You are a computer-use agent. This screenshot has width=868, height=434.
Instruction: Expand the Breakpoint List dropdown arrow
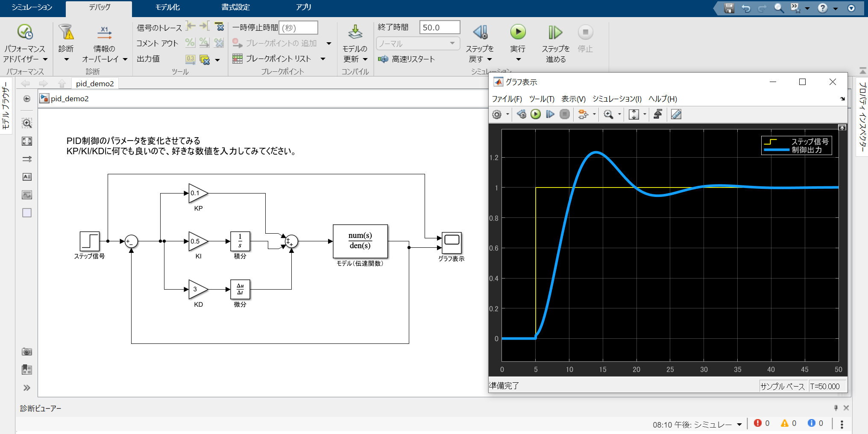[x=323, y=59]
